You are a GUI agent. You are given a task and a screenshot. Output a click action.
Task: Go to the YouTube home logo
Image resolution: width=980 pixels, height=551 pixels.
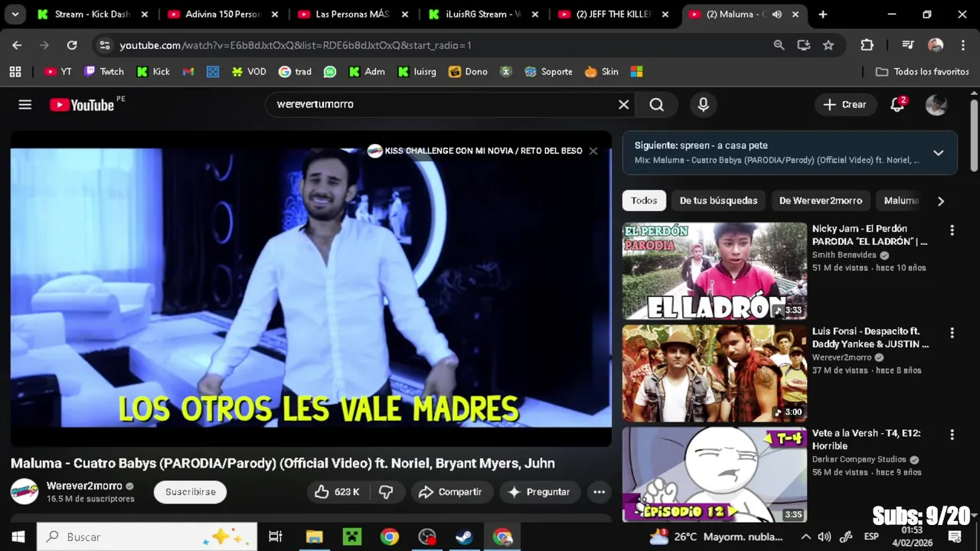83,105
